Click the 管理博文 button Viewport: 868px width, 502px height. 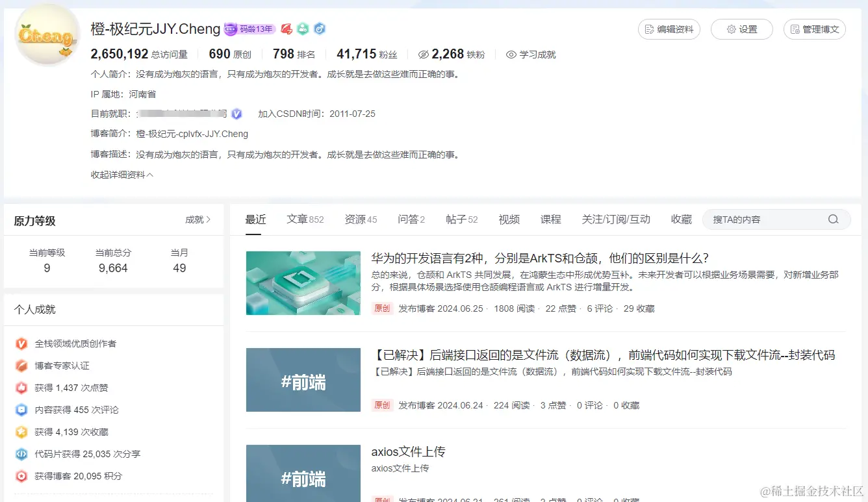pos(815,29)
